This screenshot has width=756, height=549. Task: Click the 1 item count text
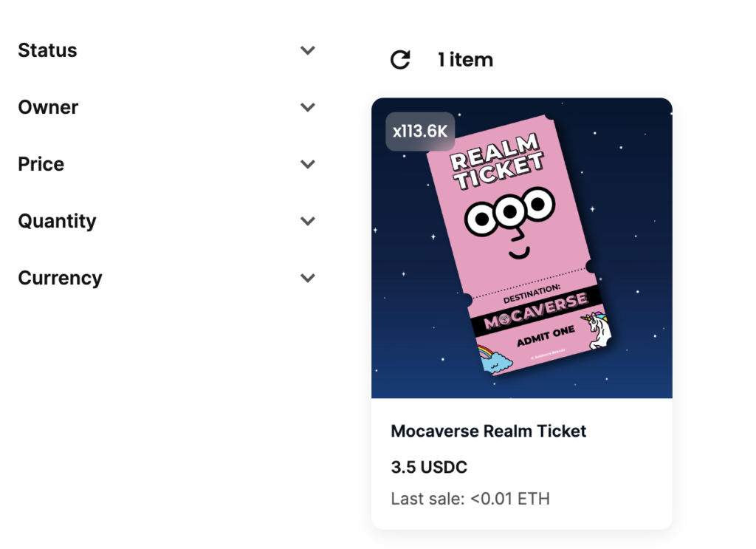pyautogui.click(x=465, y=60)
